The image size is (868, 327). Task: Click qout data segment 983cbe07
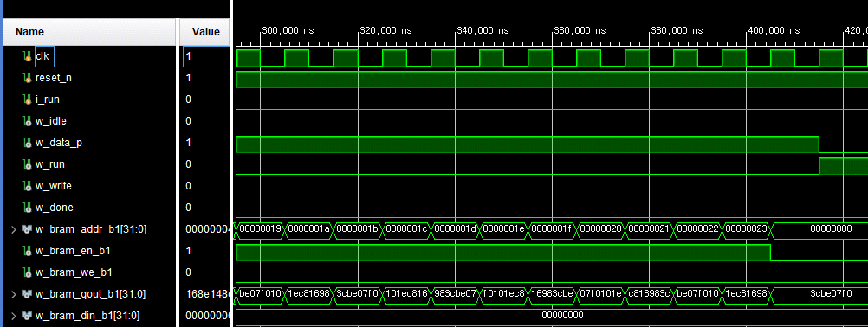[455, 293]
